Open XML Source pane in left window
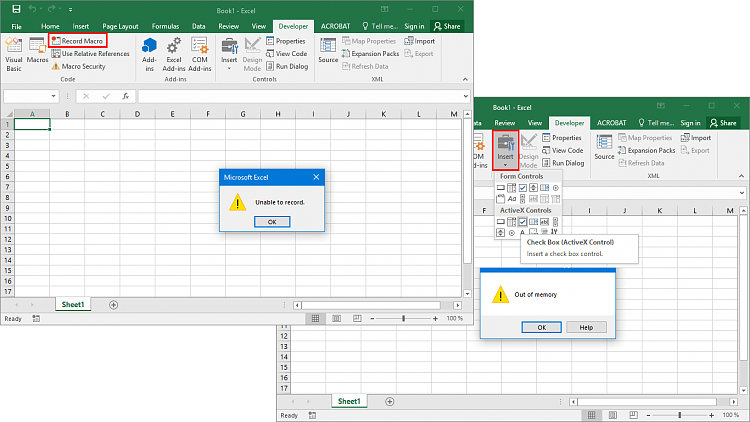 (x=328, y=51)
